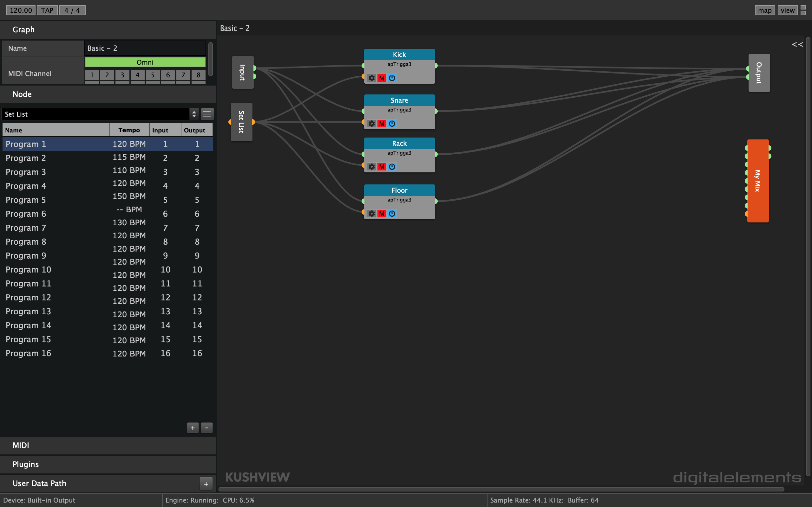Remove program with the minus button

click(207, 427)
